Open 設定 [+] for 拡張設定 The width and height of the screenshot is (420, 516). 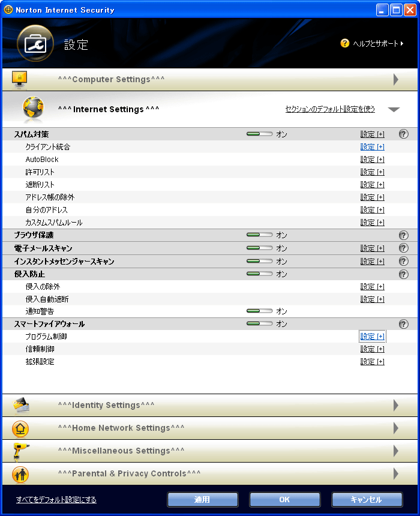click(x=372, y=362)
